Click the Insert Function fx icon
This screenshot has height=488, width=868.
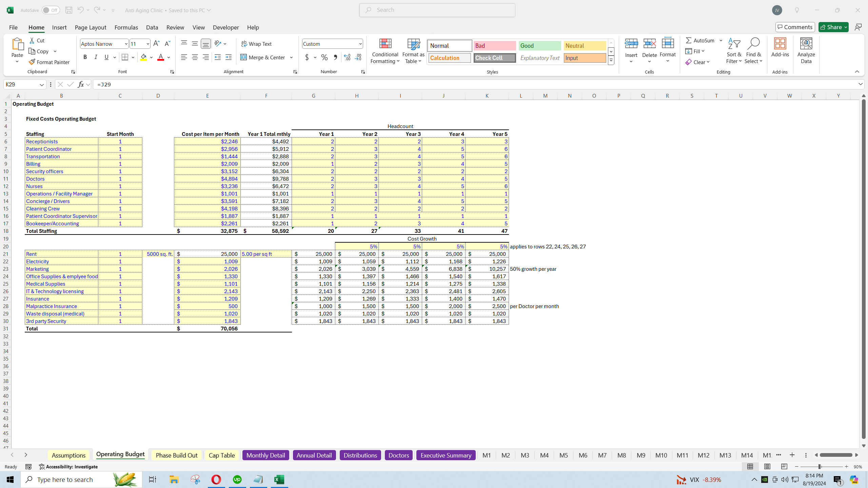[x=81, y=84]
